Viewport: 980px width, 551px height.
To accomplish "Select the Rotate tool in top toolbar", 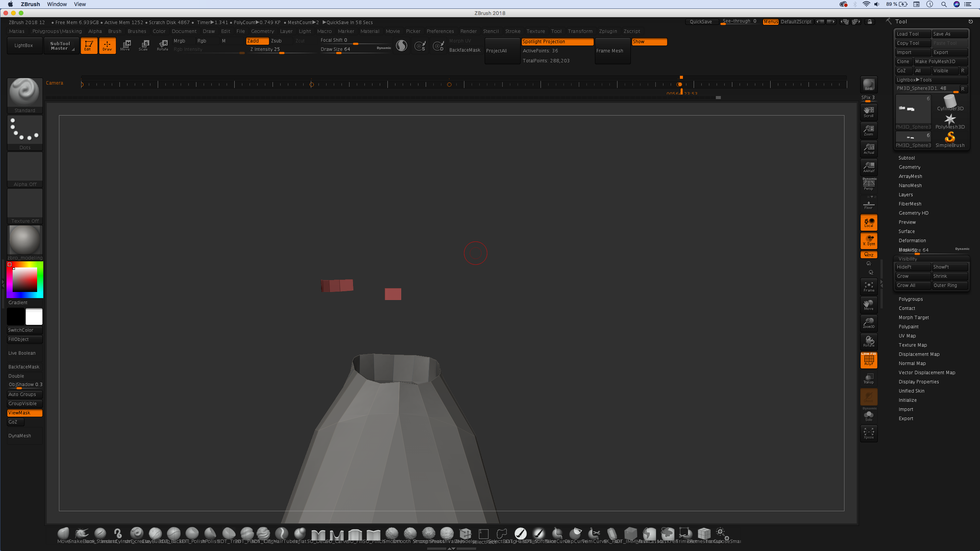I will pos(163,46).
